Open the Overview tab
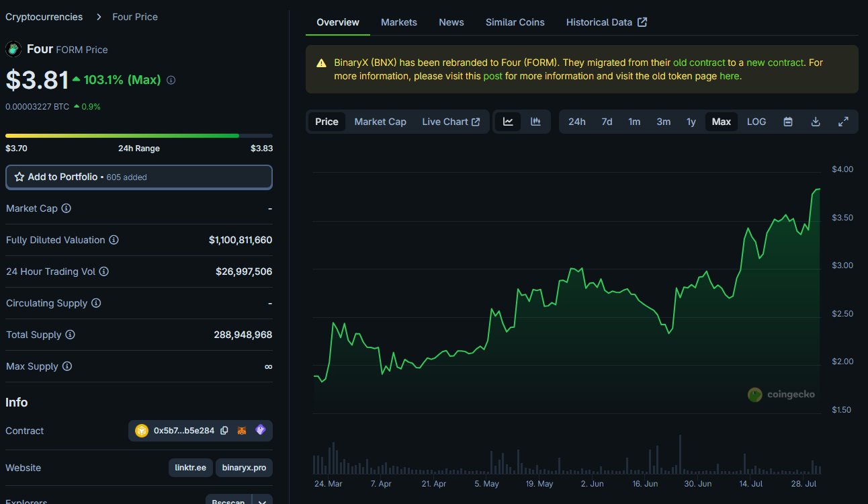The image size is (868, 504). [338, 22]
